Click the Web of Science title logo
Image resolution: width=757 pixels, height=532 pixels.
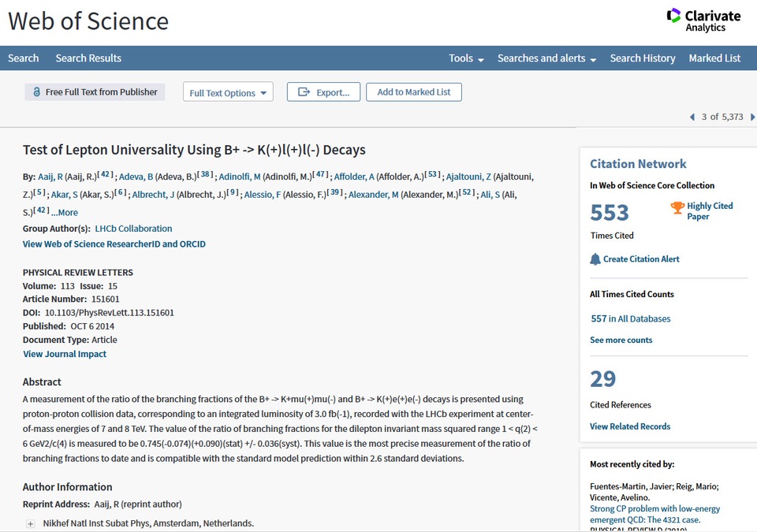coord(88,21)
